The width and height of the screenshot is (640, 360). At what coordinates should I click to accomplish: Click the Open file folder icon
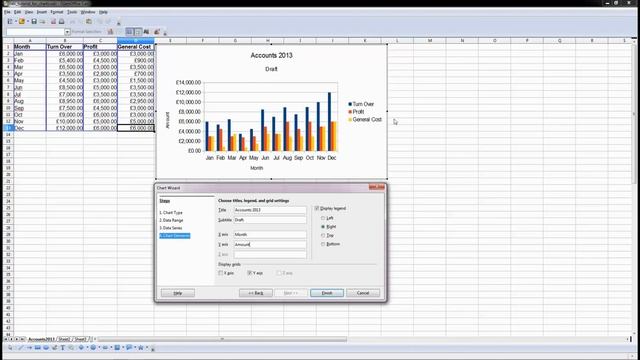point(22,21)
